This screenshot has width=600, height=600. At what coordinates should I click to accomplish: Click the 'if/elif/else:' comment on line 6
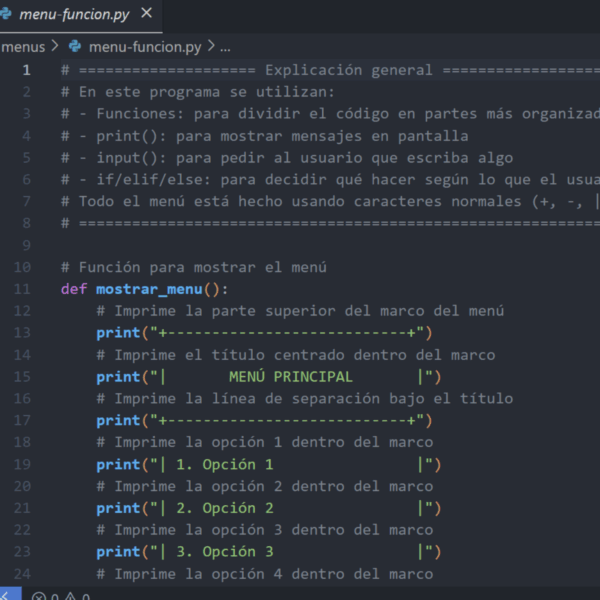point(153,180)
